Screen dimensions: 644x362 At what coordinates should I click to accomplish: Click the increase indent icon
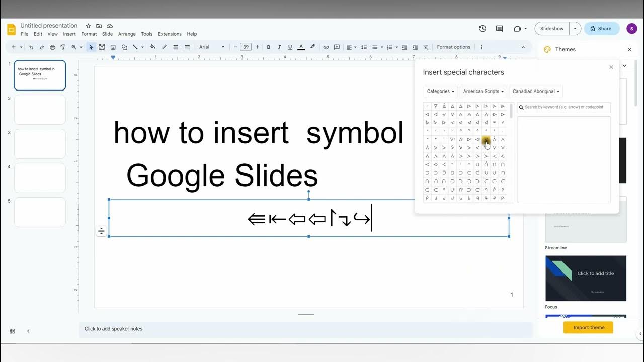point(415,47)
